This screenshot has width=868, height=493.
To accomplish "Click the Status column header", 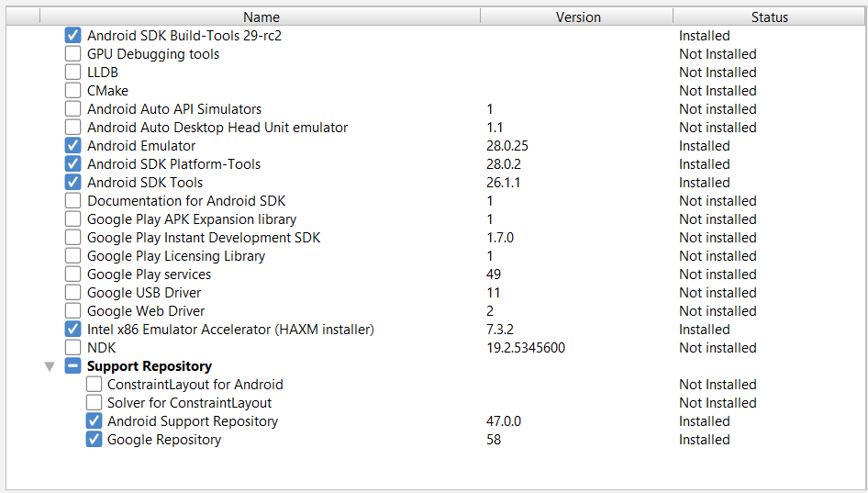I will click(x=769, y=17).
